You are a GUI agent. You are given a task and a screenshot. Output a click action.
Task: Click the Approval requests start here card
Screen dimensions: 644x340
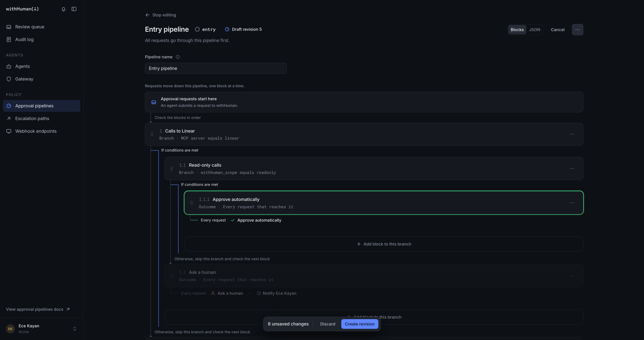coord(364,102)
